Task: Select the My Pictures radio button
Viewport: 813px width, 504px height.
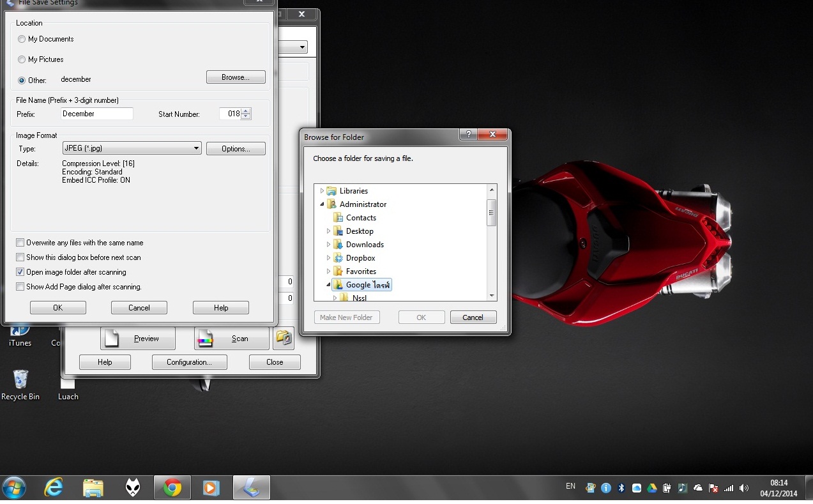Action: tap(22, 59)
